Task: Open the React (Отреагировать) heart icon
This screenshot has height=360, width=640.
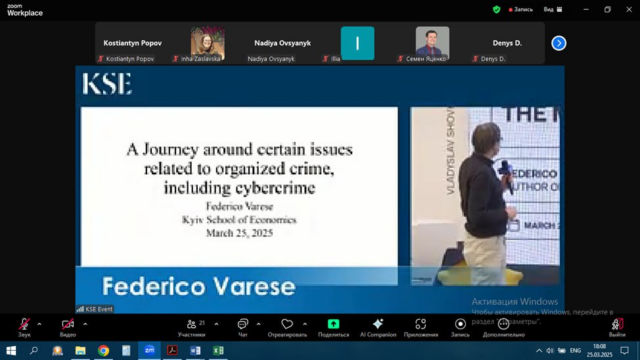Action: (287, 324)
